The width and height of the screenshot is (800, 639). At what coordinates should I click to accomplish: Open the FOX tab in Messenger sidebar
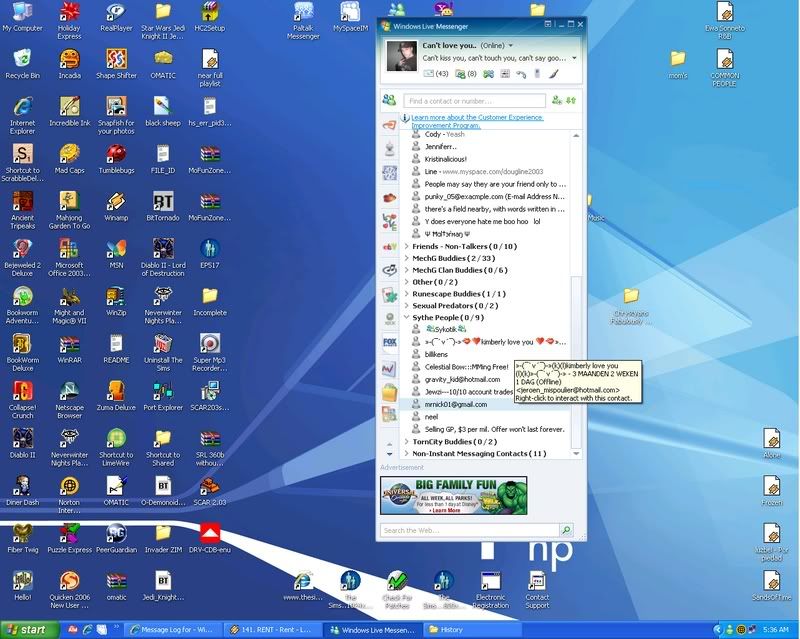coord(390,342)
